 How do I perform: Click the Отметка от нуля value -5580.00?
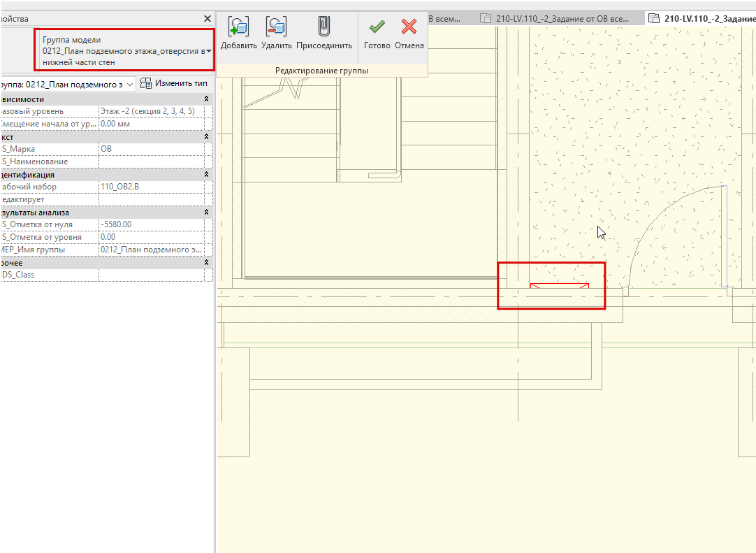point(152,224)
